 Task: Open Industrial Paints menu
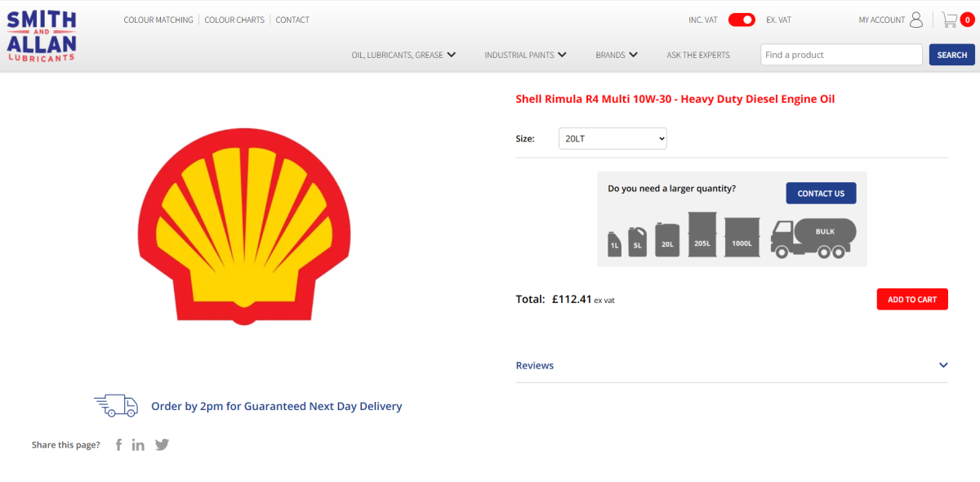click(x=526, y=55)
